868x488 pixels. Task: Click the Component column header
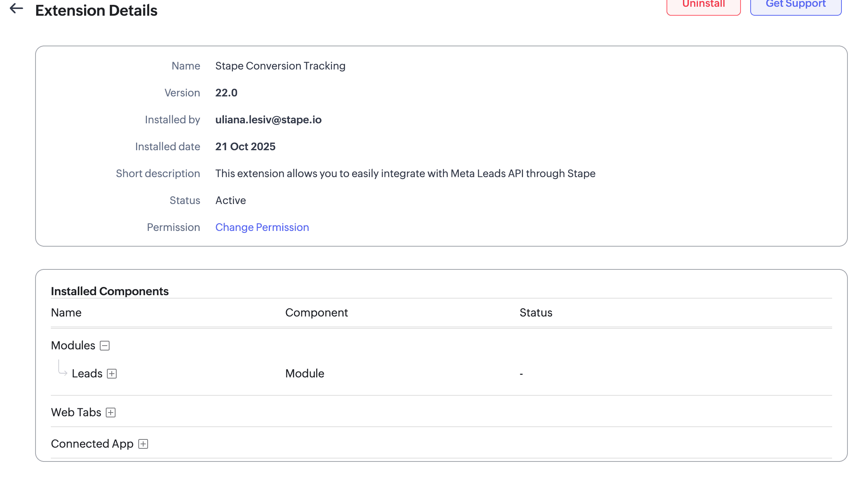[x=316, y=313]
